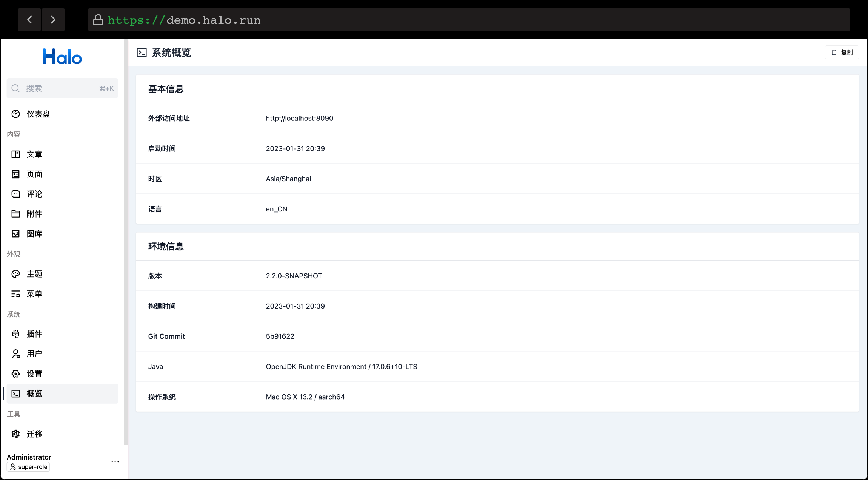Click the users (用户) person icon
The height and width of the screenshot is (480, 868).
pyautogui.click(x=15, y=354)
